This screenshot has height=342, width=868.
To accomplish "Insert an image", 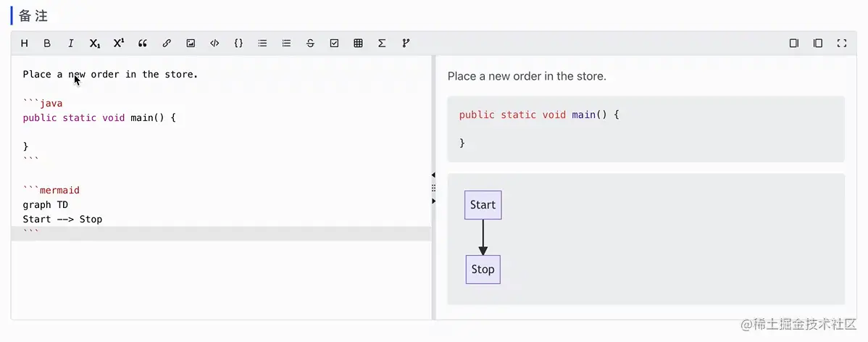I will point(191,43).
